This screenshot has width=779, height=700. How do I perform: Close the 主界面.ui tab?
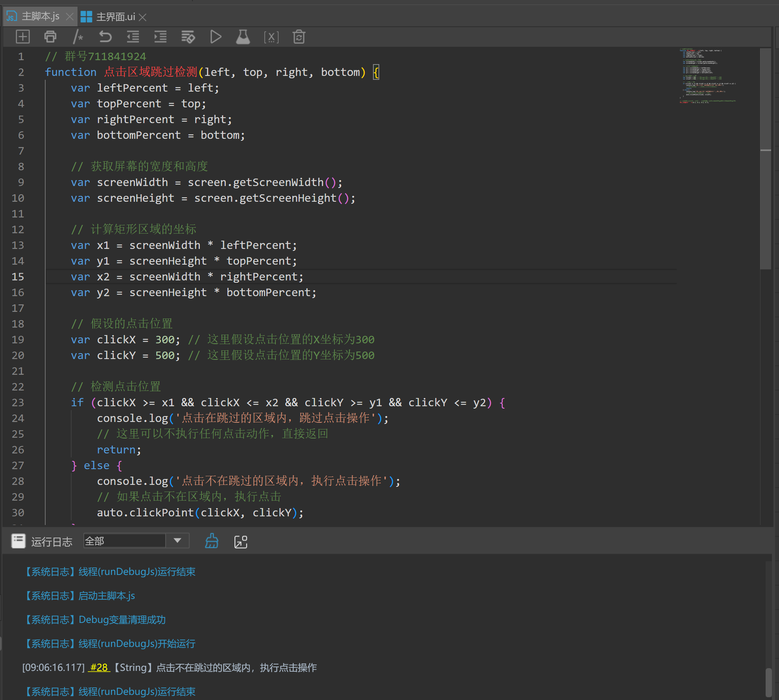[x=143, y=17]
